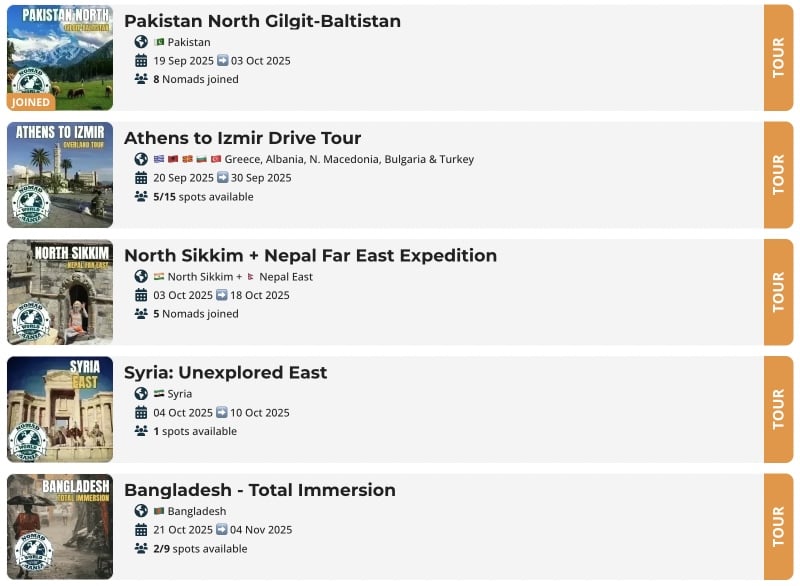Click the globe icon beside Pakistan

tap(141, 42)
